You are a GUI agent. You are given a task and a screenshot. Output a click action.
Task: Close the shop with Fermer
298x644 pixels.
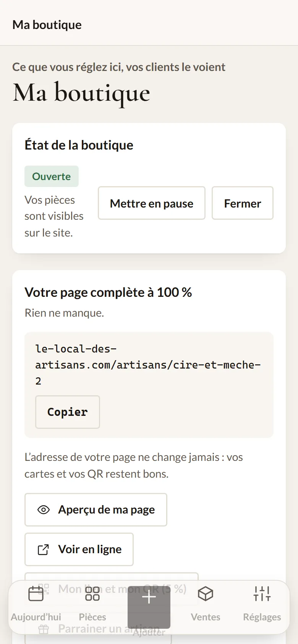click(243, 203)
